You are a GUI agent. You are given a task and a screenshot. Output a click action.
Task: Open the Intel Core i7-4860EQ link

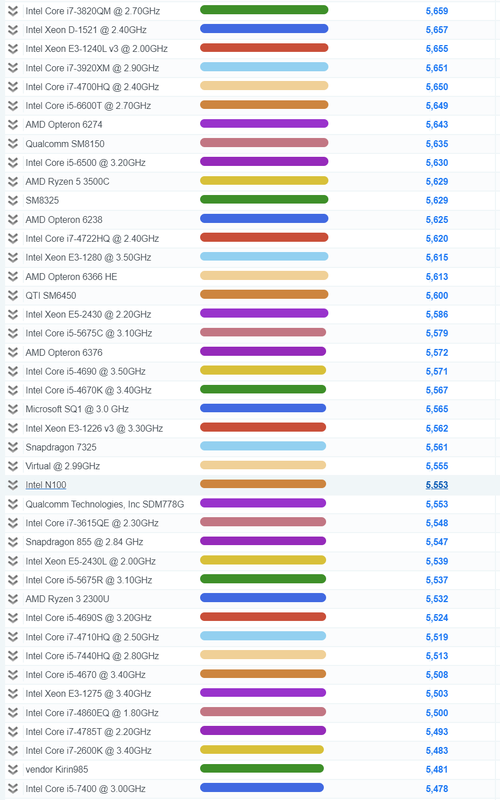coord(92,713)
